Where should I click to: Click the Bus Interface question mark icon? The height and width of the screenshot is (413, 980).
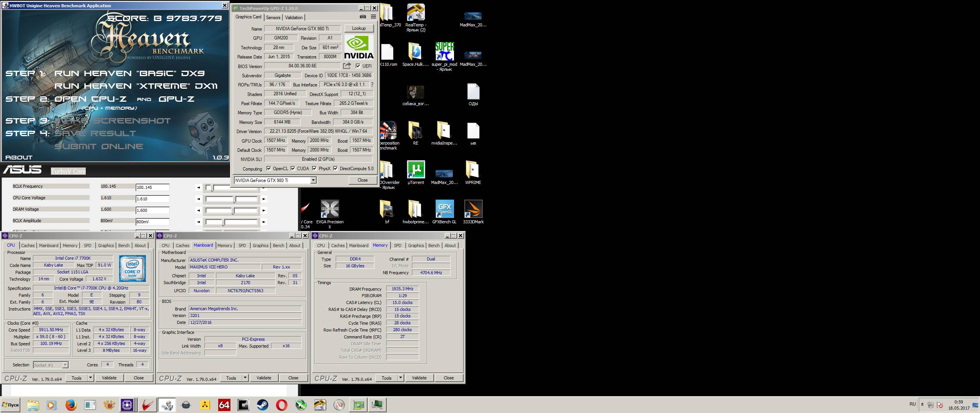(x=372, y=85)
